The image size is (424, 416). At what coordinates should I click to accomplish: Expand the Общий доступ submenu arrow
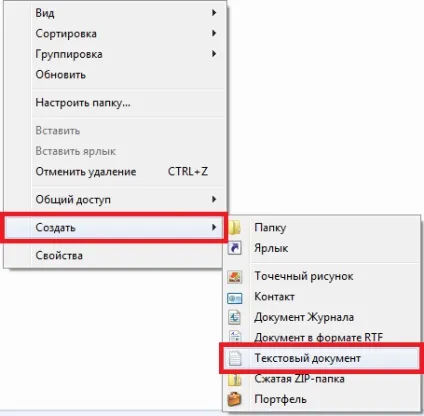point(214,199)
